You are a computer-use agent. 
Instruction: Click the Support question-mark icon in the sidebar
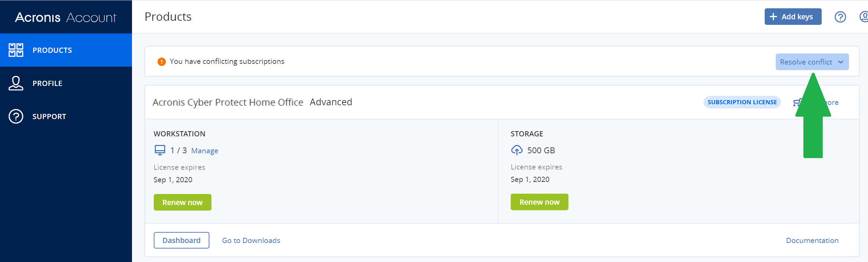coord(16,116)
